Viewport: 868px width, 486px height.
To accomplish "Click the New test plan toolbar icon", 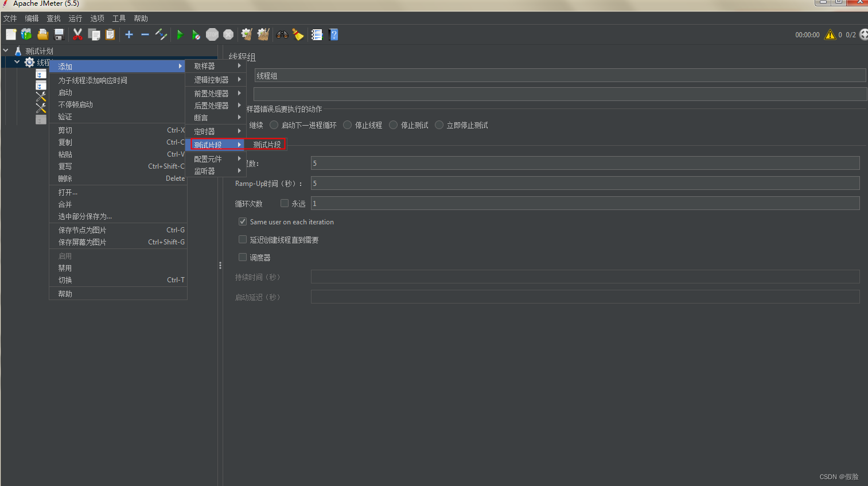I will 10,34.
